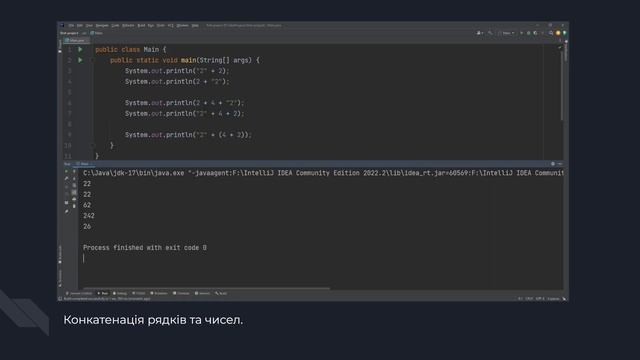This screenshot has width=640, height=360.
Task: Click the Up the Stack Trace arrow
Action: [74, 171]
